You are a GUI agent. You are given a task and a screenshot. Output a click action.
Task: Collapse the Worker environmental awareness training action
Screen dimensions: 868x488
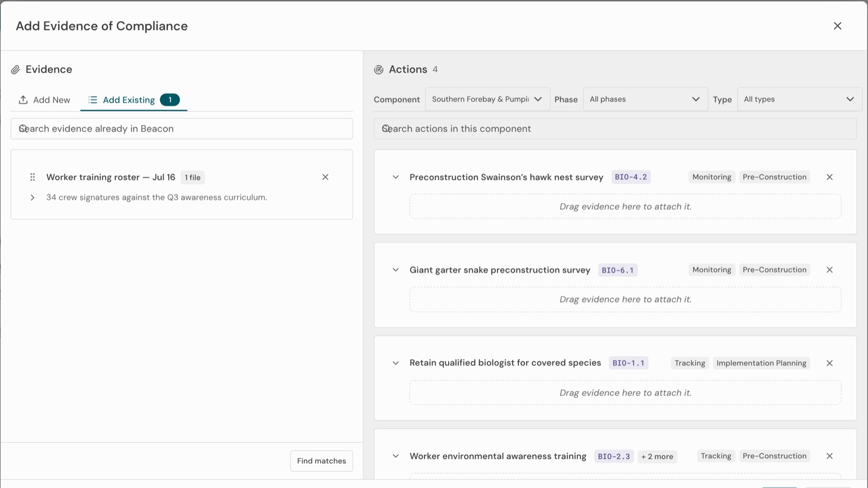tap(395, 456)
